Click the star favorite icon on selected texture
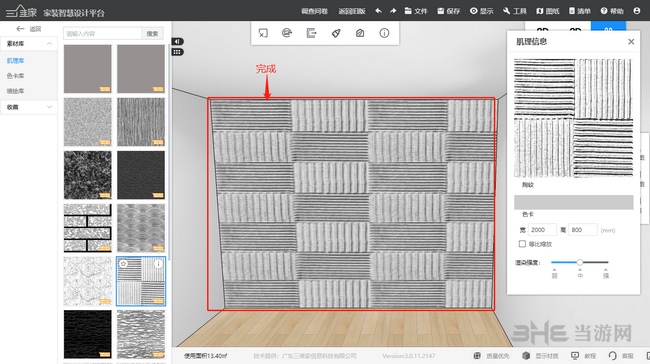Image resolution: width=650 pixels, height=364 pixels. coord(123,264)
